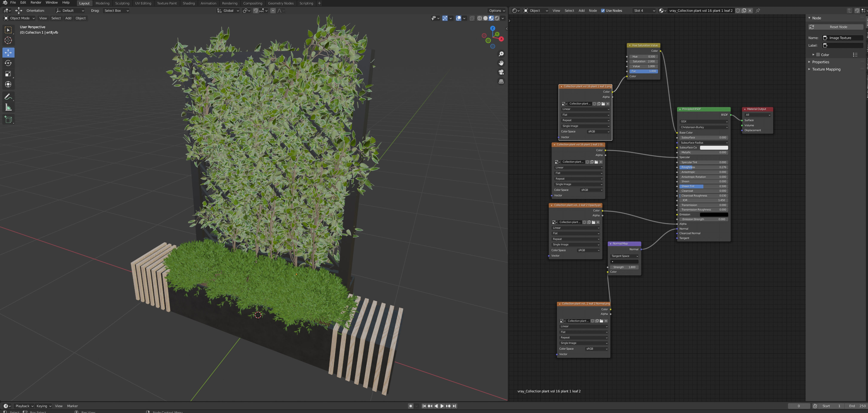Toggle snapping magnet in the header
Viewport: 868px width, 413px height.
[x=256, y=11]
